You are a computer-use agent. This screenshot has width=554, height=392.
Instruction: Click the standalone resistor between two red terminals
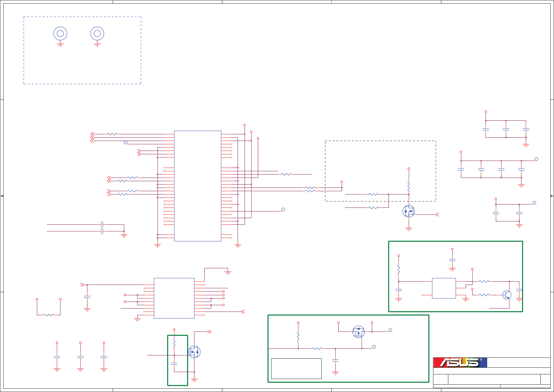click(x=49, y=315)
